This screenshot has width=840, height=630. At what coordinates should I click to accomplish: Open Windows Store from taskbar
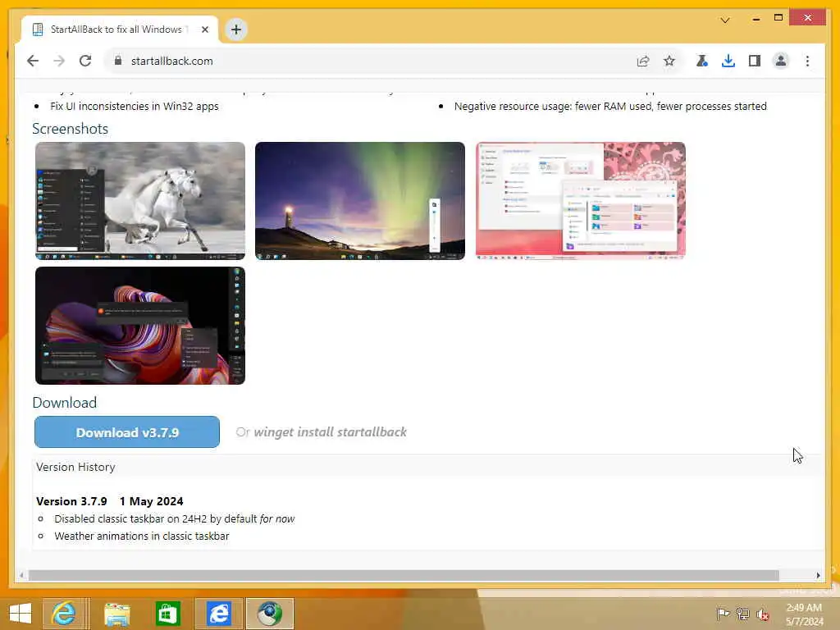[x=167, y=614]
